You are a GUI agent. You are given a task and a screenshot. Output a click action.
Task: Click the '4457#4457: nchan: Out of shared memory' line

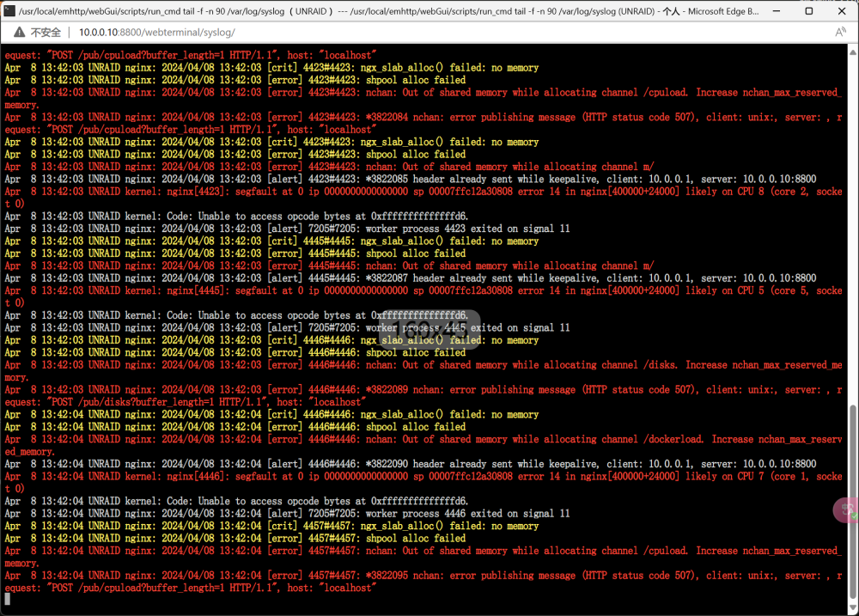point(423,557)
